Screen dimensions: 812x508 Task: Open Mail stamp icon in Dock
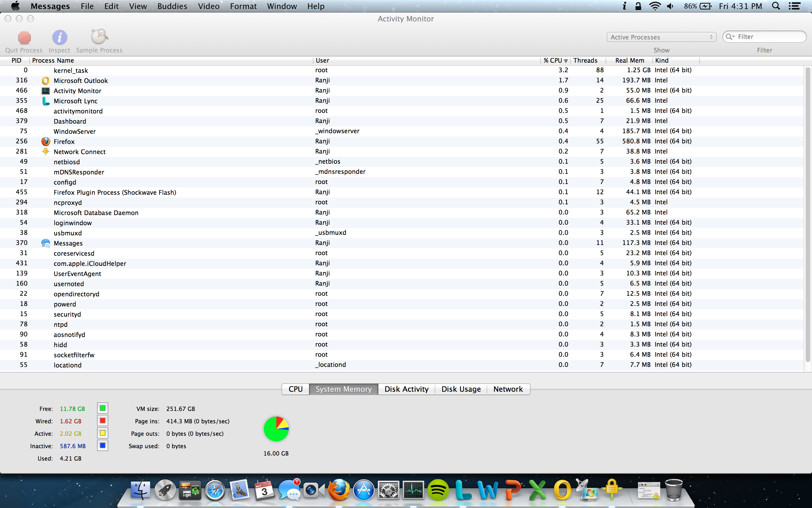pos(239,490)
